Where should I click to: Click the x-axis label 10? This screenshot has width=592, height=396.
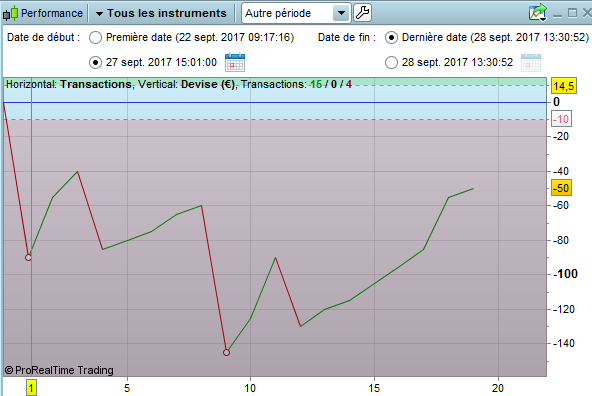[x=250, y=388]
